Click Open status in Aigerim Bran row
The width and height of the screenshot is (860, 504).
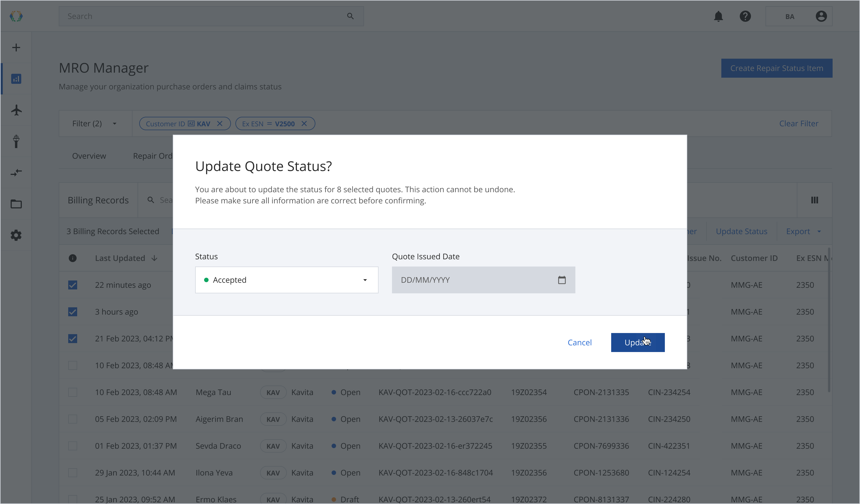pos(346,419)
